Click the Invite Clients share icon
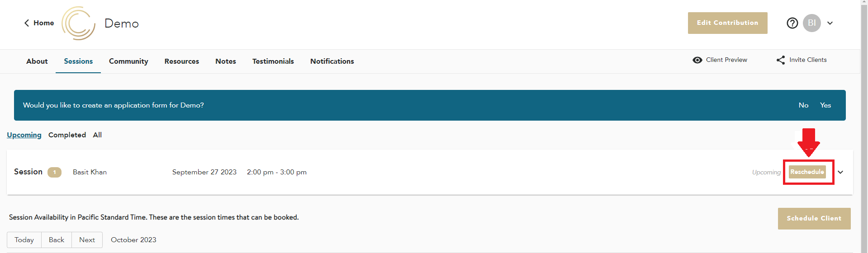 coord(781,60)
